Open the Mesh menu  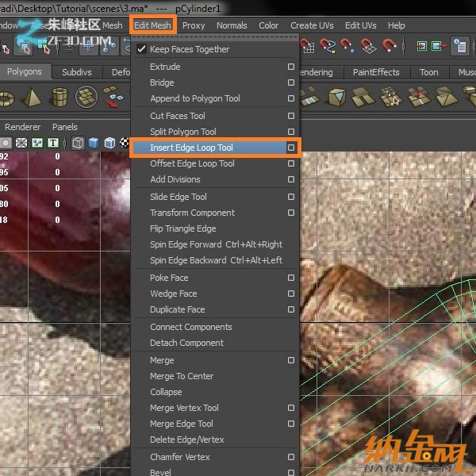click(113, 25)
